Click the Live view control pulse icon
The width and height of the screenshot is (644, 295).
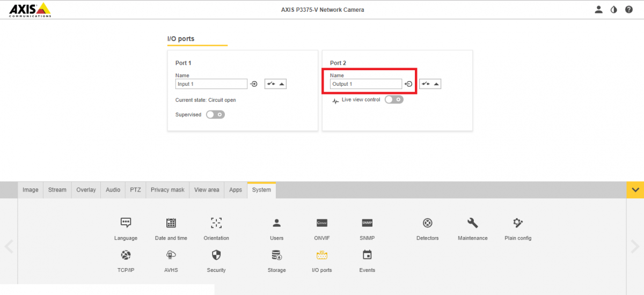point(335,101)
